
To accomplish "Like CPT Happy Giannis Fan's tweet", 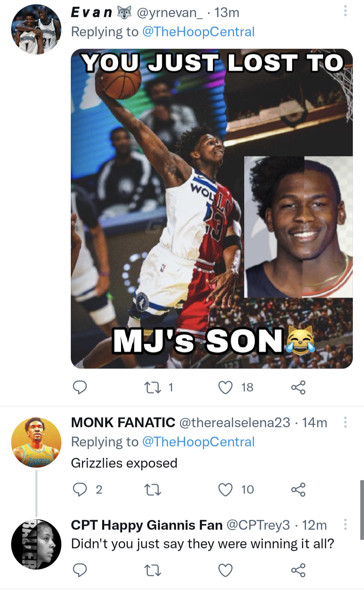I will click(x=225, y=570).
